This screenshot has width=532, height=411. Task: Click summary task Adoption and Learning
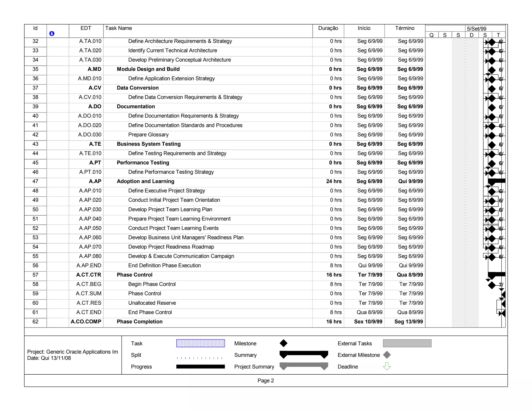[x=145, y=181]
